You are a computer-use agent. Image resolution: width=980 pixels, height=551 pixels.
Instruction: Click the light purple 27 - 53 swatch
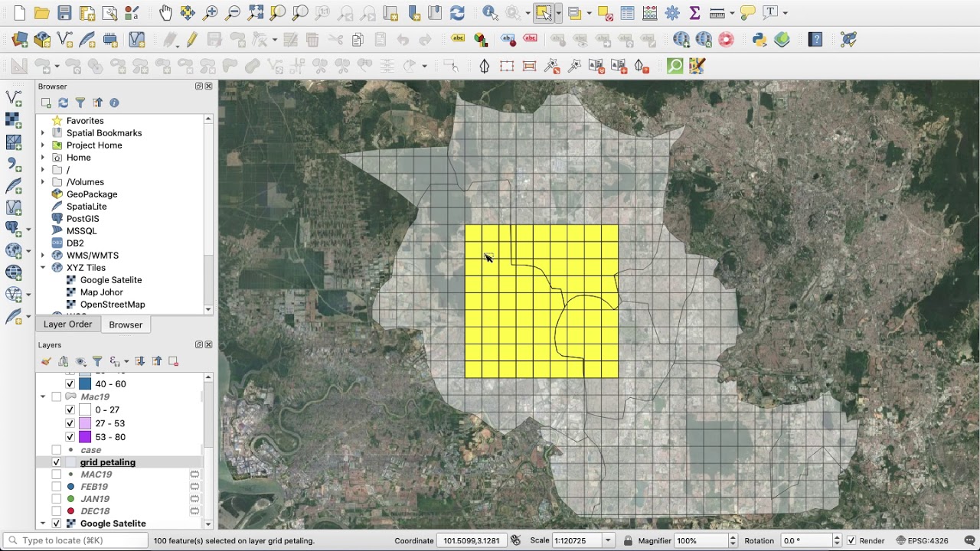tap(85, 423)
